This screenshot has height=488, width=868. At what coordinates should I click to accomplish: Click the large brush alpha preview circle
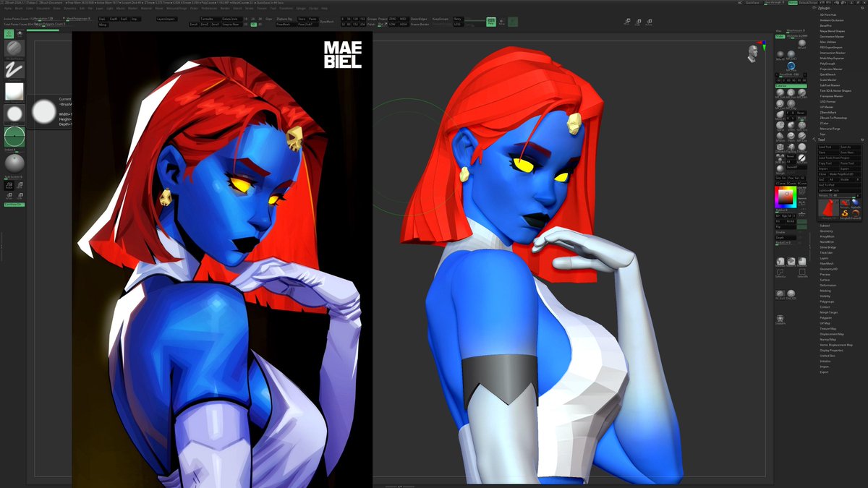click(x=45, y=111)
